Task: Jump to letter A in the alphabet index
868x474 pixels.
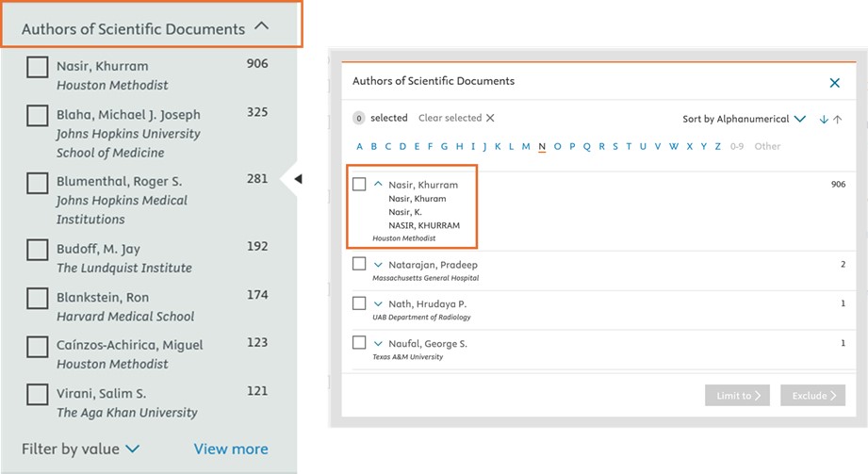Action: click(360, 146)
